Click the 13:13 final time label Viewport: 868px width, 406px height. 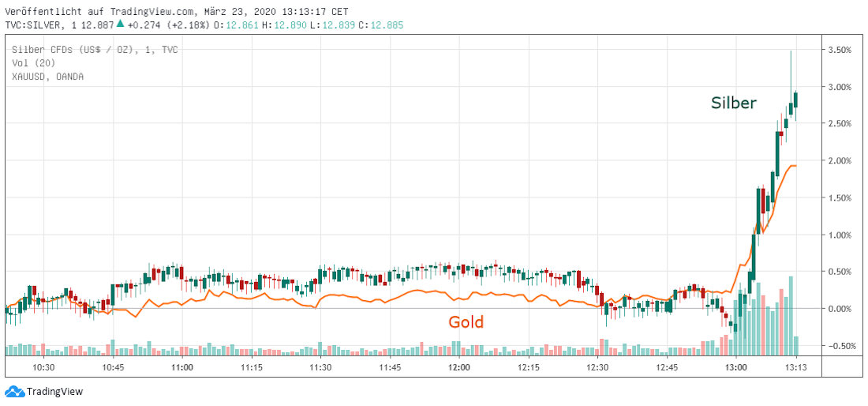(x=795, y=367)
